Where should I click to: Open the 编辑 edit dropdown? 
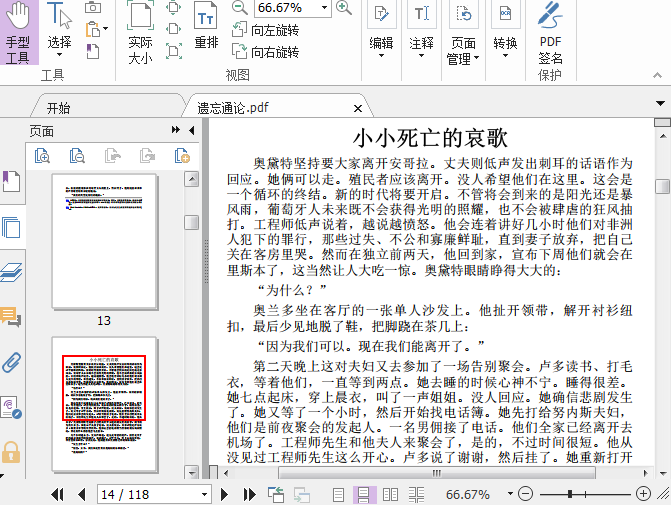[381, 30]
